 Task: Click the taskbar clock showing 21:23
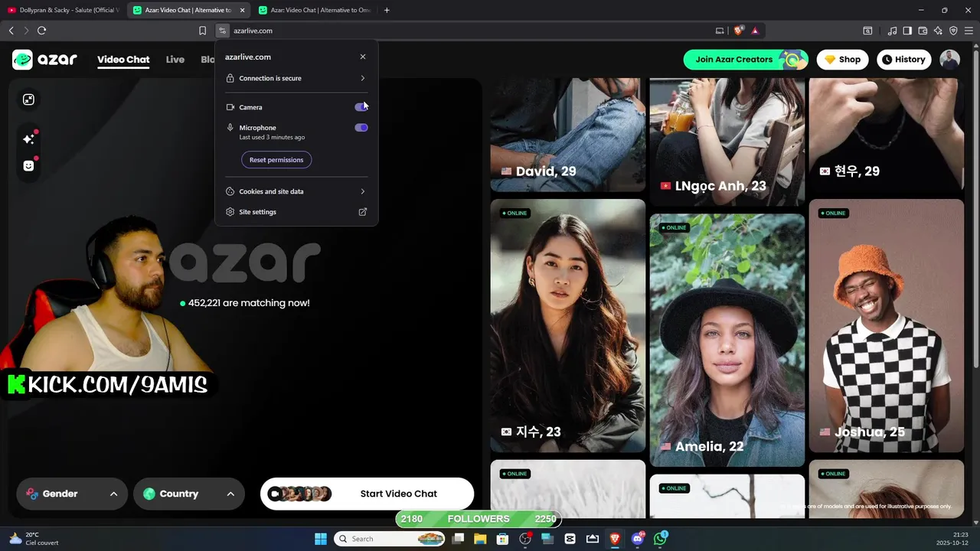pos(951,539)
